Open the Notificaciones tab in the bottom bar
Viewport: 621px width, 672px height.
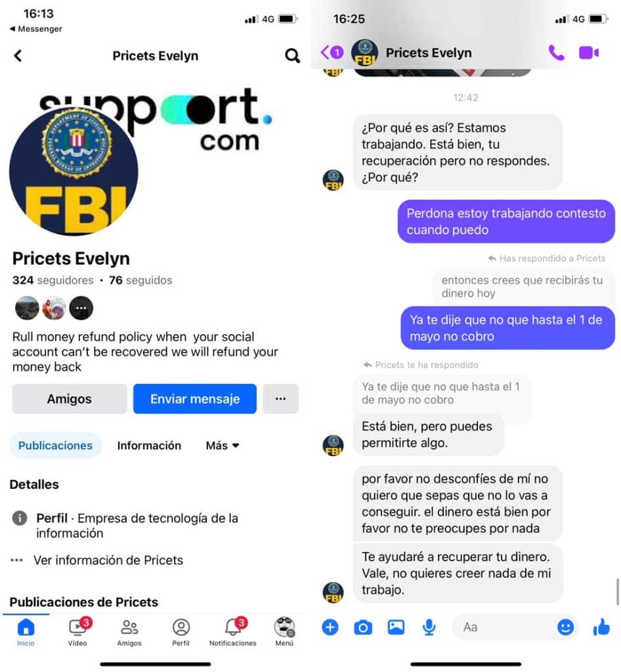(233, 632)
